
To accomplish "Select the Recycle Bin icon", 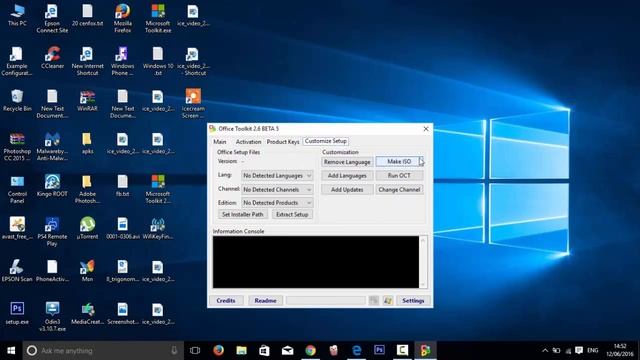I will click(17, 100).
